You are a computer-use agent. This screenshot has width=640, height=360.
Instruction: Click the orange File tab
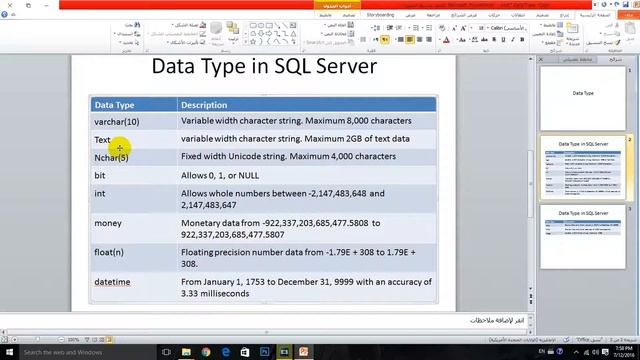629,15
